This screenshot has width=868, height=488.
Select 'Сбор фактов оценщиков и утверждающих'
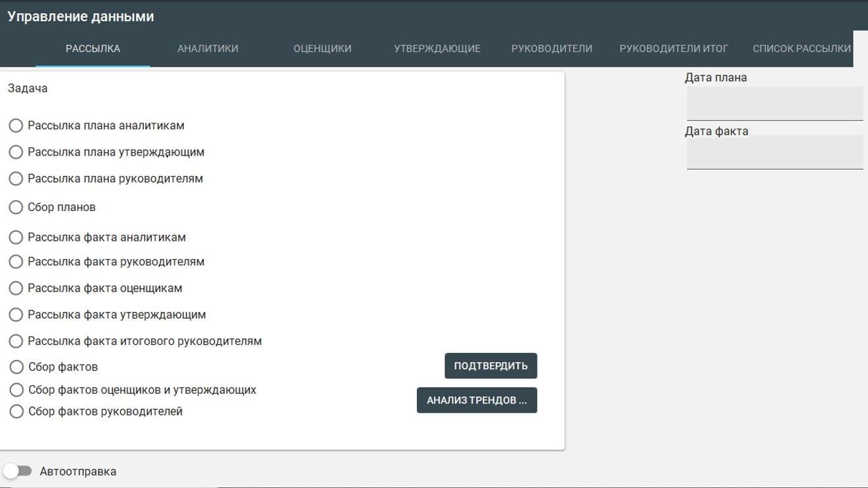tap(16, 390)
